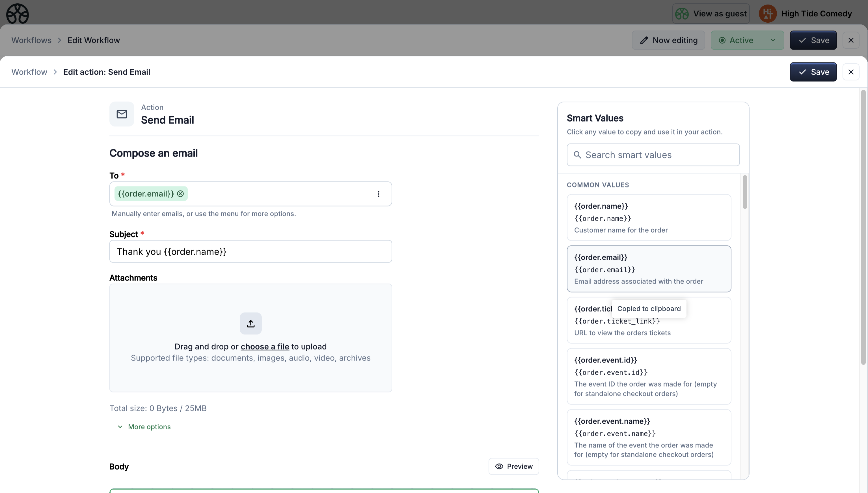Click the Workflow breadcrumb in the action editor

[x=29, y=72]
